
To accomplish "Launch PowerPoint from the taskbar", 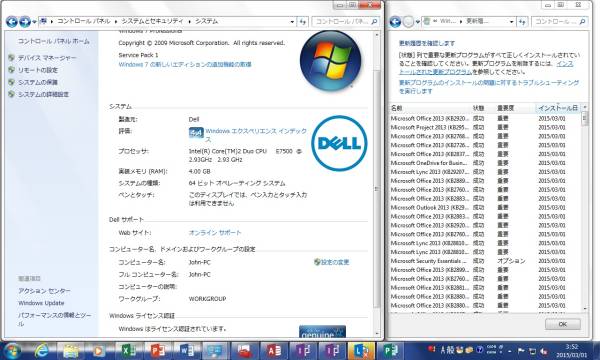I will pyautogui.click(x=158, y=350).
